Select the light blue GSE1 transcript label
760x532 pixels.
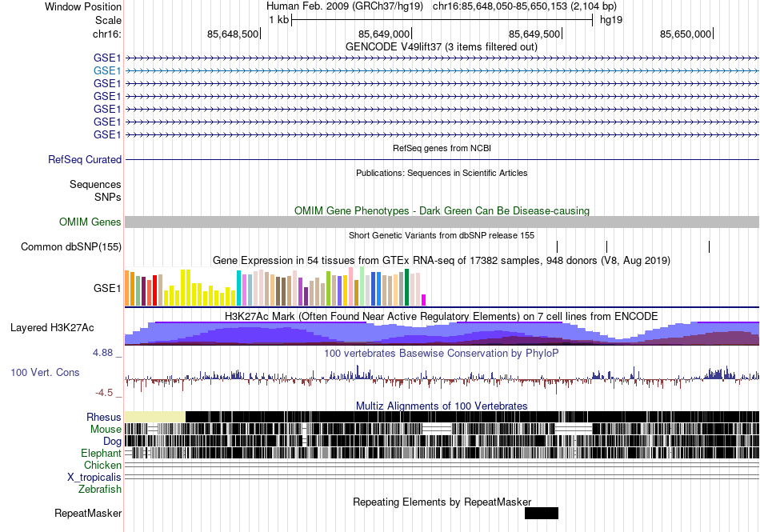[107, 70]
